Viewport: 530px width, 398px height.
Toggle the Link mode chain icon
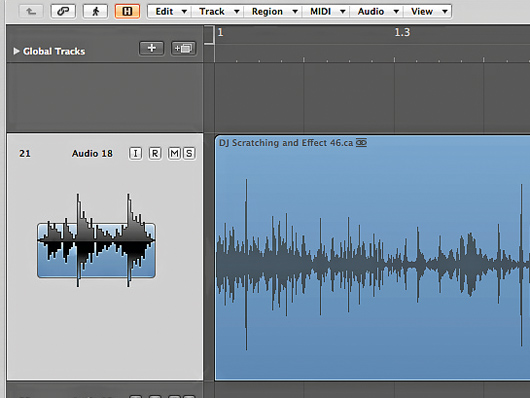(x=63, y=11)
